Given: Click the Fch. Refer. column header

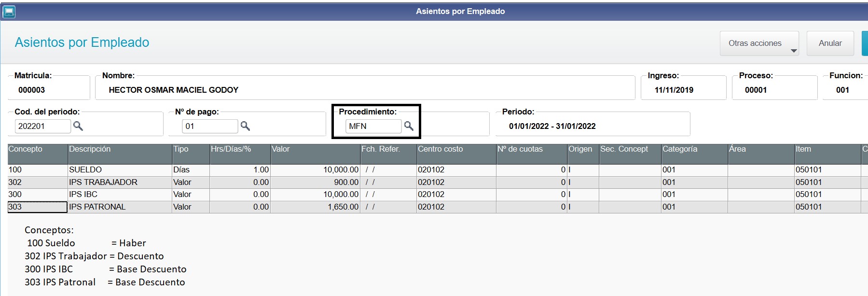Looking at the screenshot, I should [389, 154].
